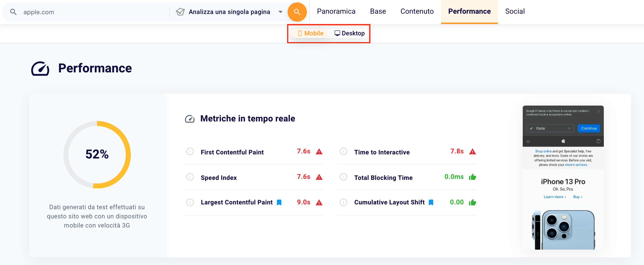Screen dimensions: 644x265
Task: Click the 'First Contentful Paint' label
Action: pos(232,152)
